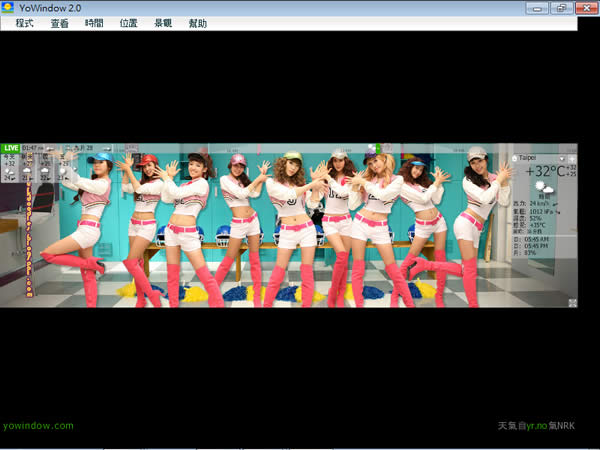Click the wind speed value 24 km/h
The width and height of the screenshot is (600, 450).
point(539,204)
